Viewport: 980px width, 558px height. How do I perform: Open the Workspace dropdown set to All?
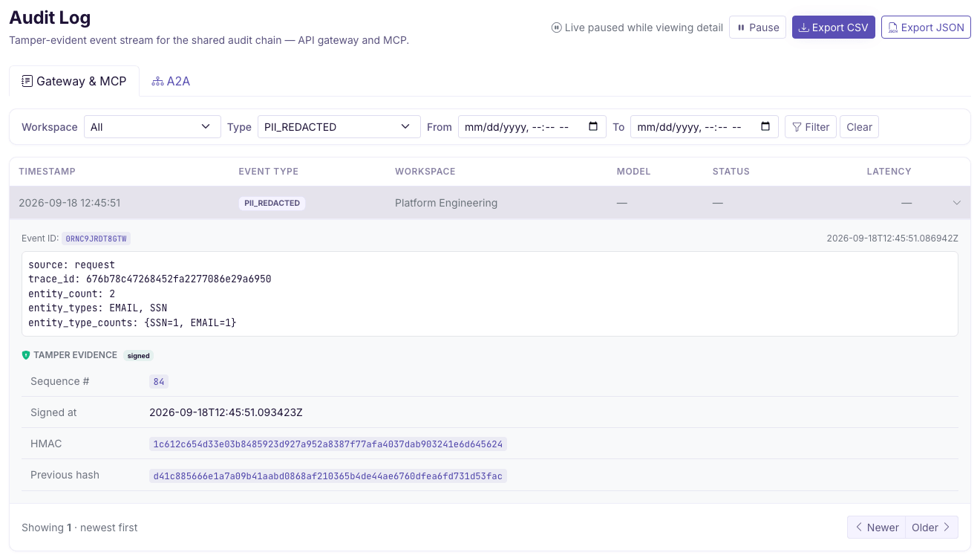pos(152,127)
